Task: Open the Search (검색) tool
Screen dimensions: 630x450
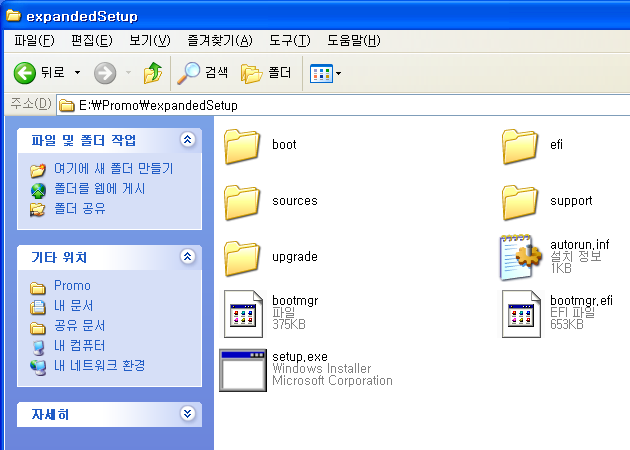Action: tap(202, 73)
